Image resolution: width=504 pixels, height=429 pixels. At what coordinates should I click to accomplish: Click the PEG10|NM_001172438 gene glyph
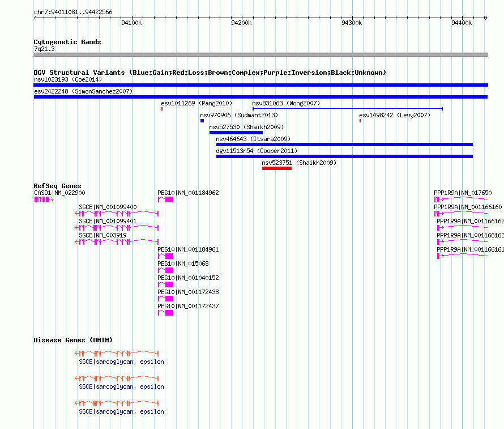(165, 299)
